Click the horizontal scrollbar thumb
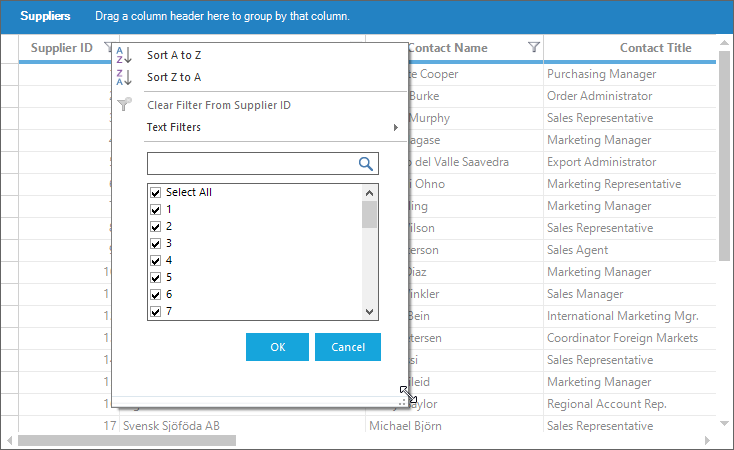Screen dimensions: 734x450 (x=127, y=440)
